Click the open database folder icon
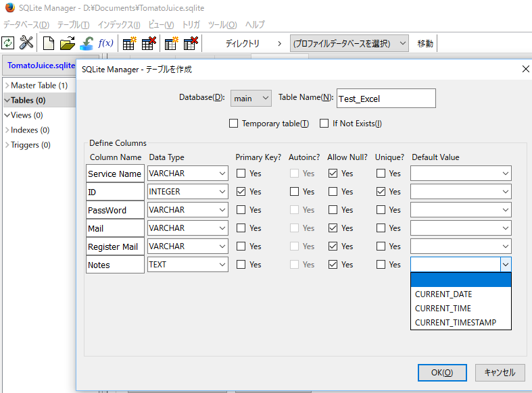The image size is (532, 393). (x=67, y=43)
